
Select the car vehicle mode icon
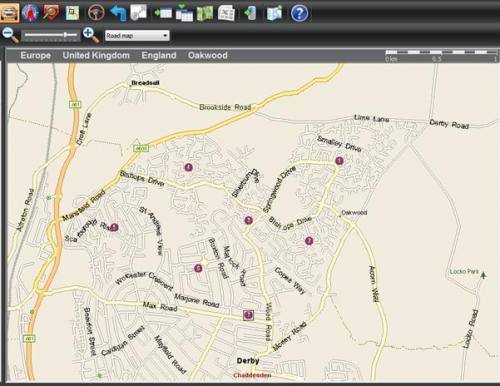point(10,13)
